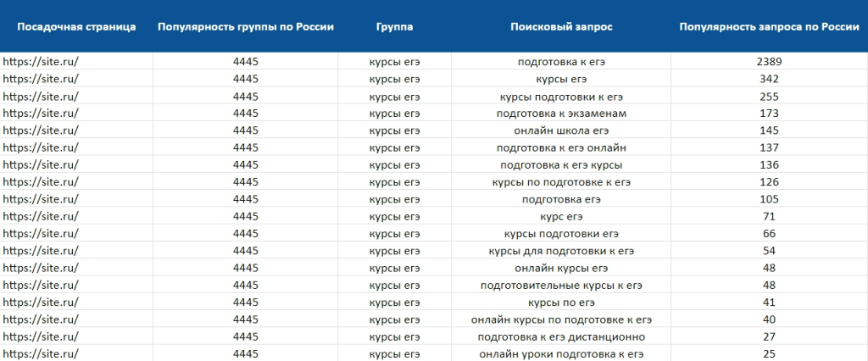Screen dimensions: 868x361
Task: Select the 'Поисковый запрос' column header
Action: point(561,27)
